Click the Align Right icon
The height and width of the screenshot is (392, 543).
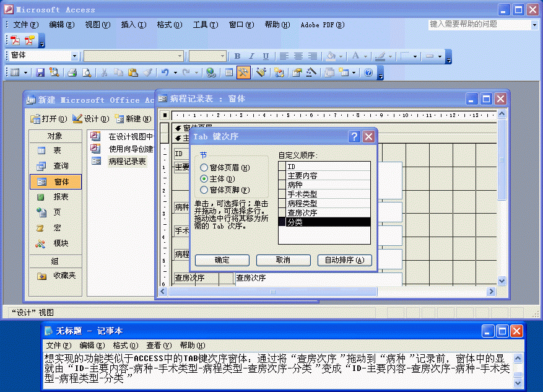312,56
